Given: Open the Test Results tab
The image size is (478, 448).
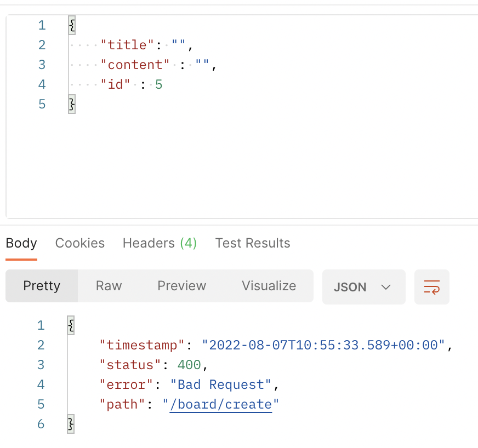Looking at the screenshot, I should [x=253, y=243].
